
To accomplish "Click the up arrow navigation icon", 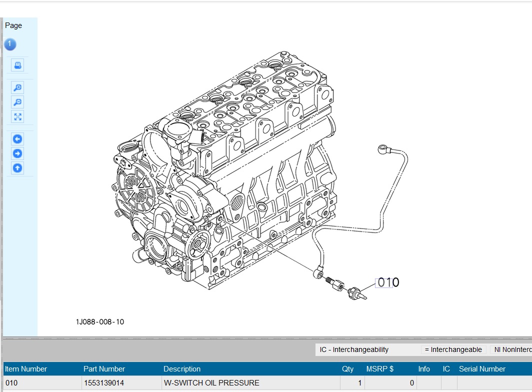I will [17, 168].
